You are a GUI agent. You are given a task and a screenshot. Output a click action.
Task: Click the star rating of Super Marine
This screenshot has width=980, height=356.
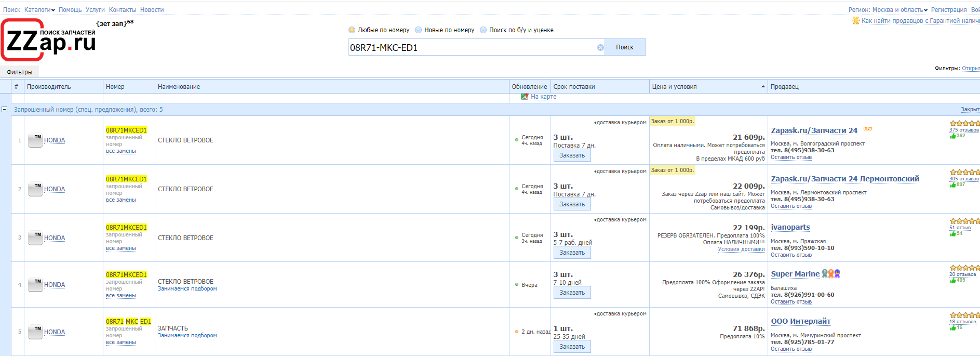pos(964,268)
